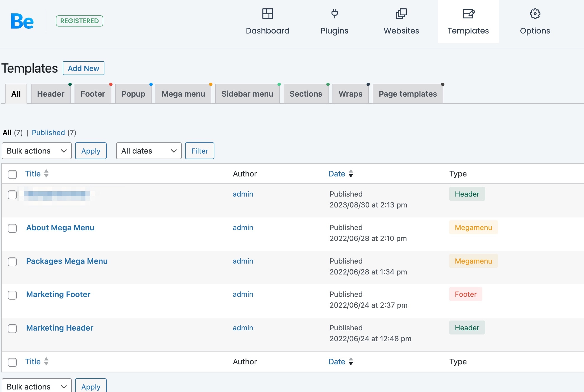Toggle the top header row checkbox

[13, 174]
